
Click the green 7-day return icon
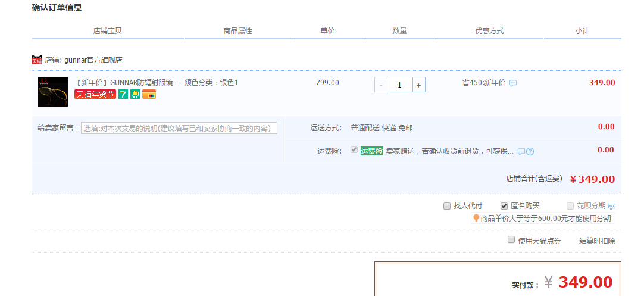pos(123,94)
